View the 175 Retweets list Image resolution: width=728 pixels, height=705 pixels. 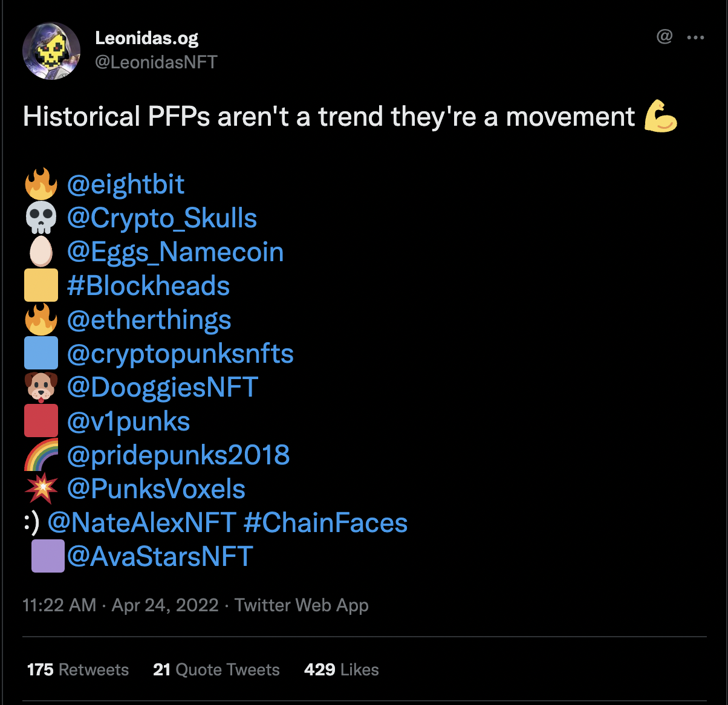78,669
